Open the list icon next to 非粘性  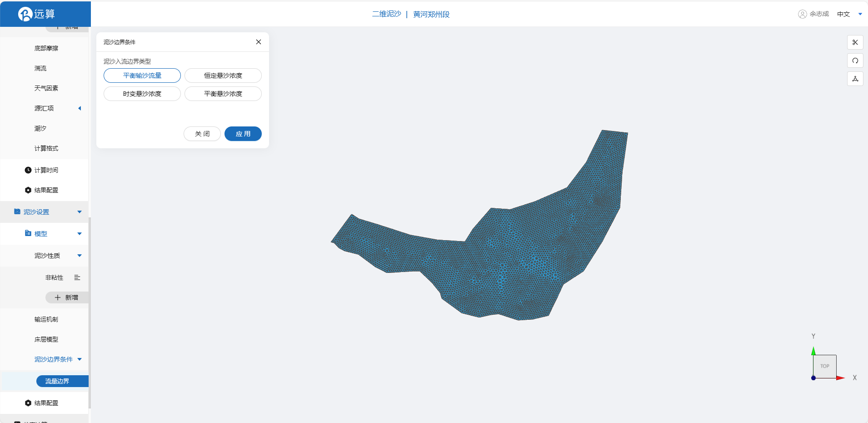[x=77, y=277]
